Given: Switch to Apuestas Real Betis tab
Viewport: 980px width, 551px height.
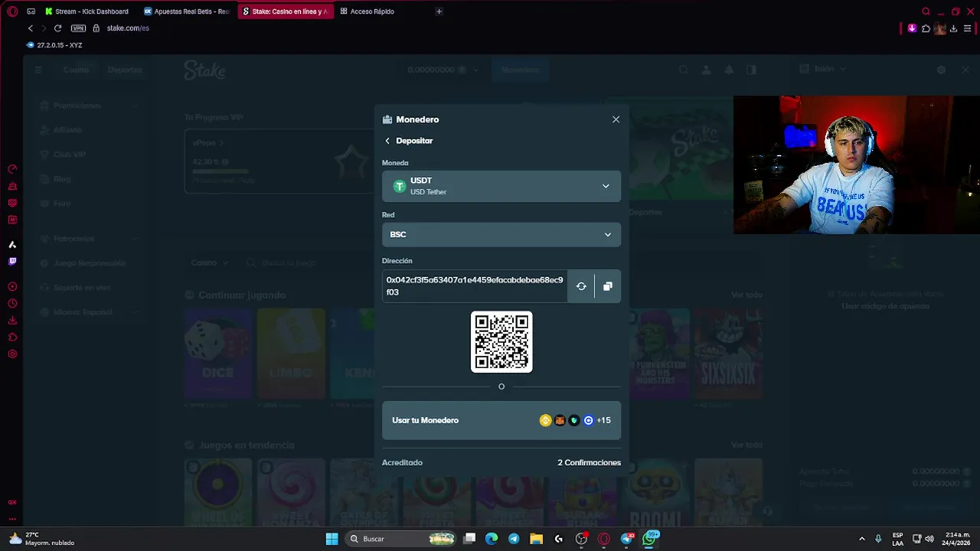Looking at the screenshot, I should pyautogui.click(x=187, y=11).
